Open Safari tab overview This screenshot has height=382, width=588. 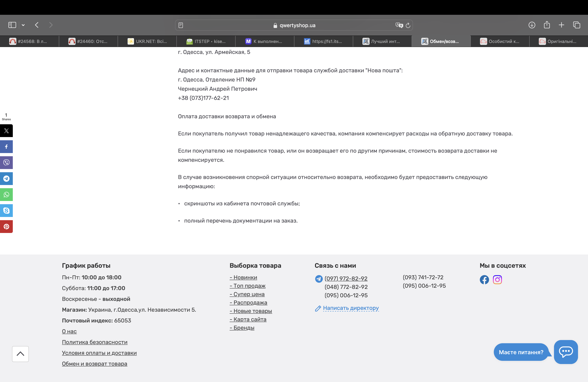point(576,25)
